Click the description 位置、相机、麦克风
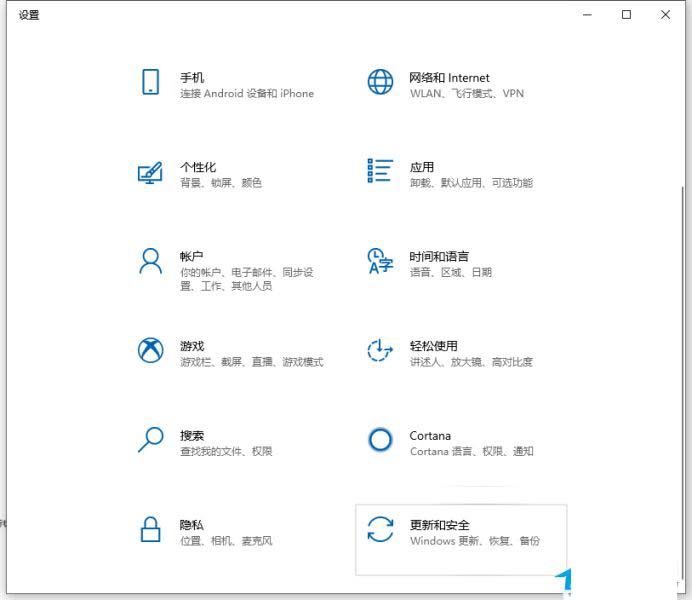The width and height of the screenshot is (692, 600). [226, 541]
